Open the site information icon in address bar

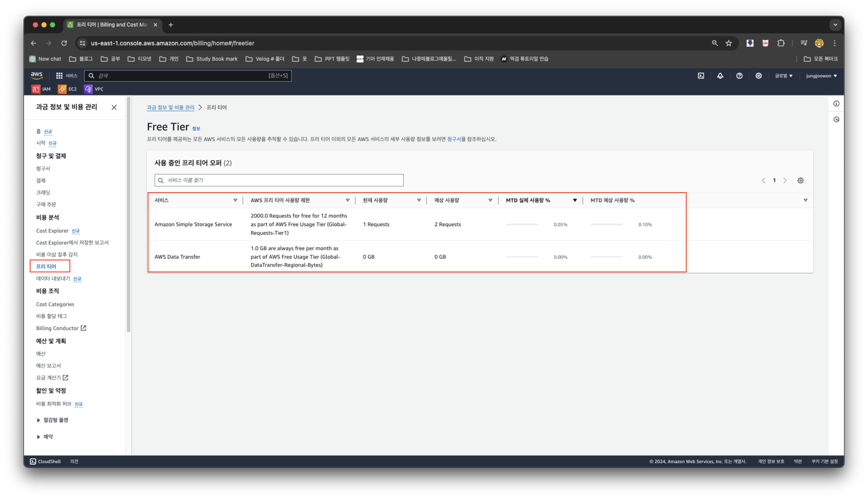pos(82,43)
